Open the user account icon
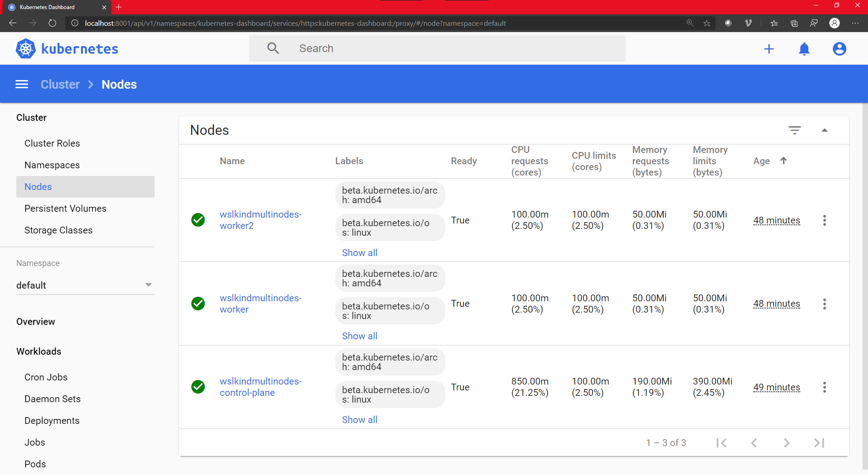Image resolution: width=868 pixels, height=475 pixels. 839,49
